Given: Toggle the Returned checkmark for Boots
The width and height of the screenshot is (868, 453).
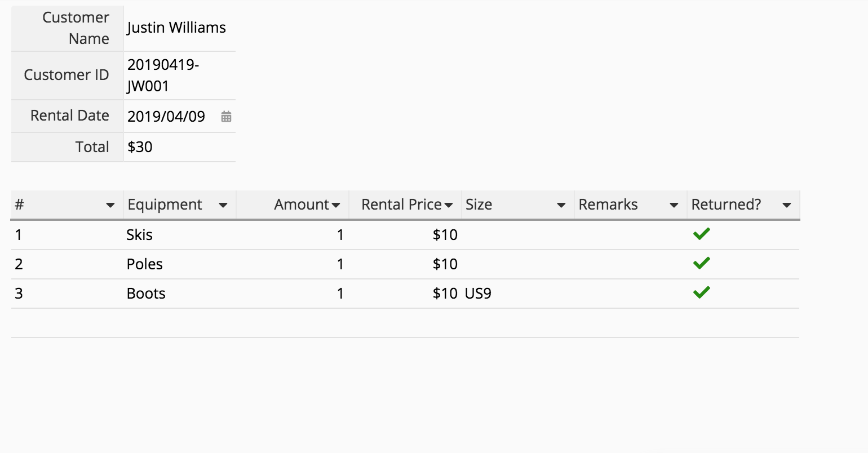Looking at the screenshot, I should [701, 293].
